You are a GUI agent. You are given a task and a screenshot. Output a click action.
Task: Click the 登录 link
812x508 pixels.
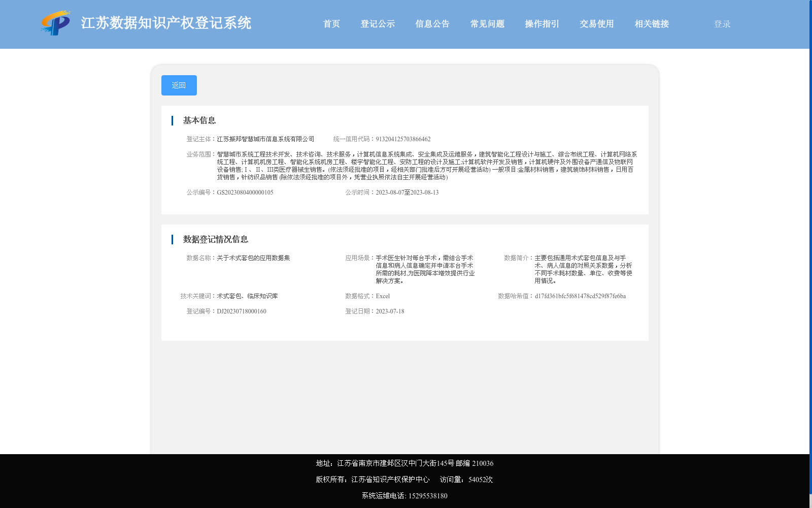[x=722, y=24]
